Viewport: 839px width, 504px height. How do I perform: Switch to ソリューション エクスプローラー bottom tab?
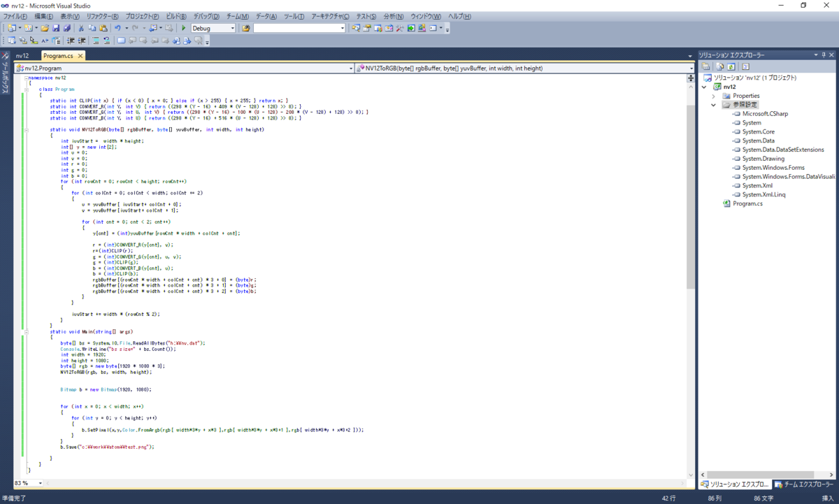(736, 484)
